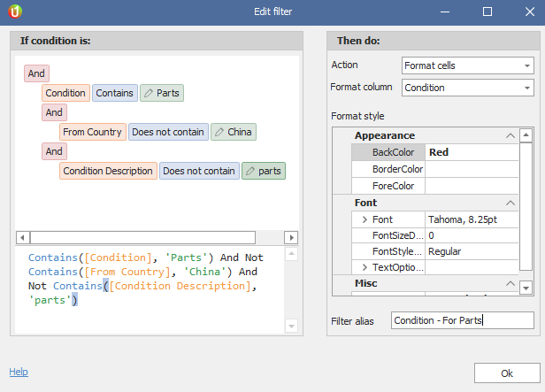This screenshot has width=545, height=392.
Task: Click the Red BackColor value
Action: tap(472, 152)
